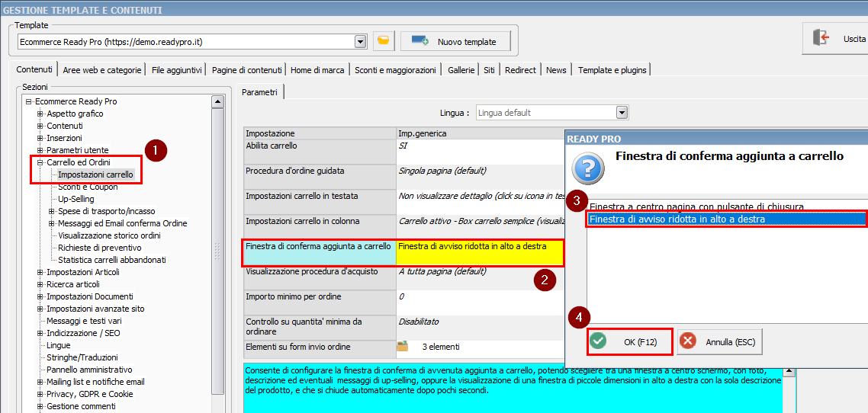
Task: Open the template folder icon button
Action: (383, 41)
